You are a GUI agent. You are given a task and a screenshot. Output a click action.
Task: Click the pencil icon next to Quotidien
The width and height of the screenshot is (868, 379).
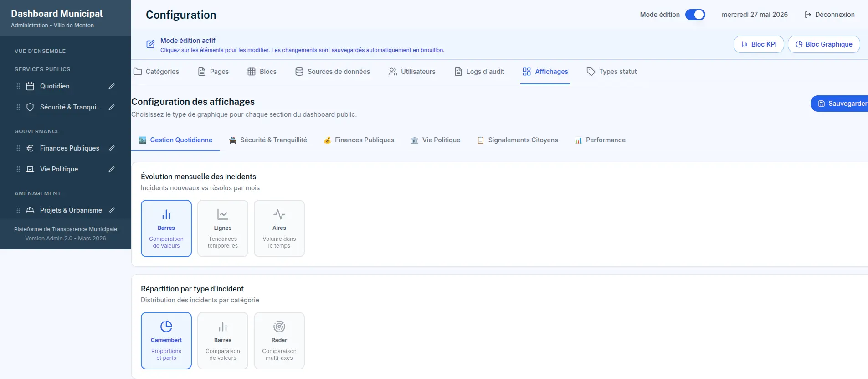(112, 86)
